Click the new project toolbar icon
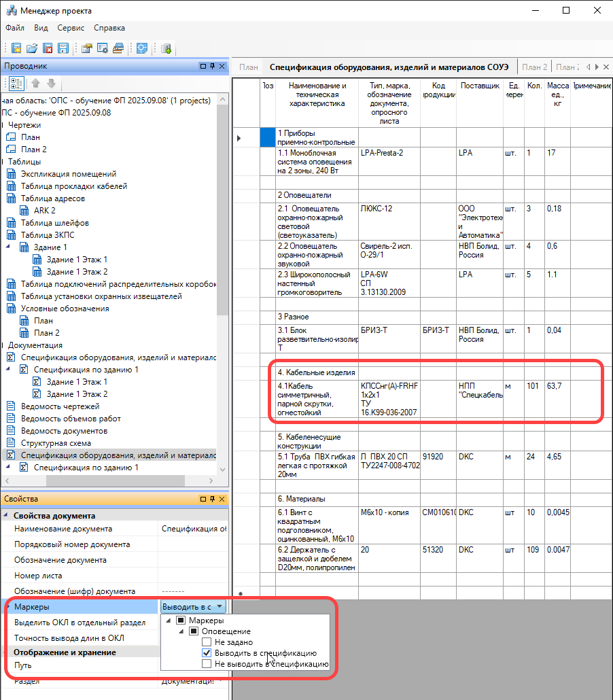Screen dimensions: 613x700 16,48
